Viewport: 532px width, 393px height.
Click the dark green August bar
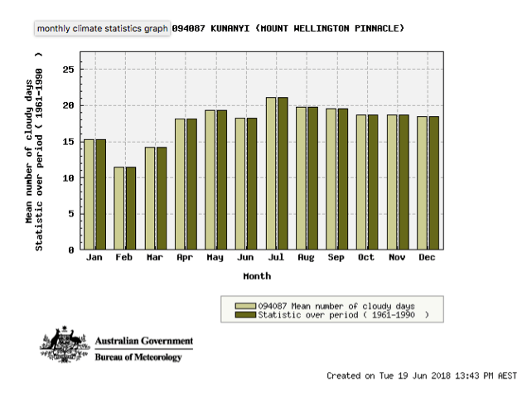[313, 178]
